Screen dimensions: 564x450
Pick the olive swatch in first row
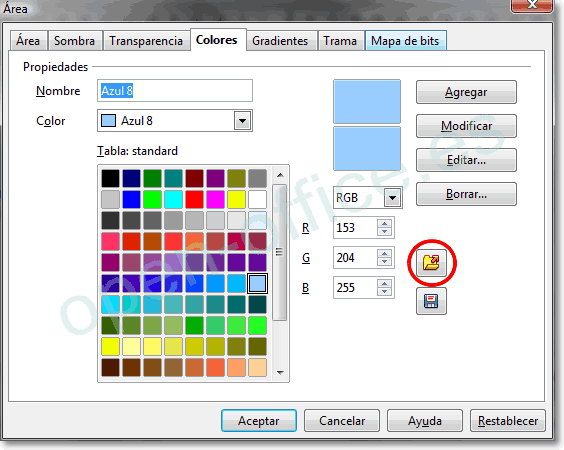coord(237,178)
